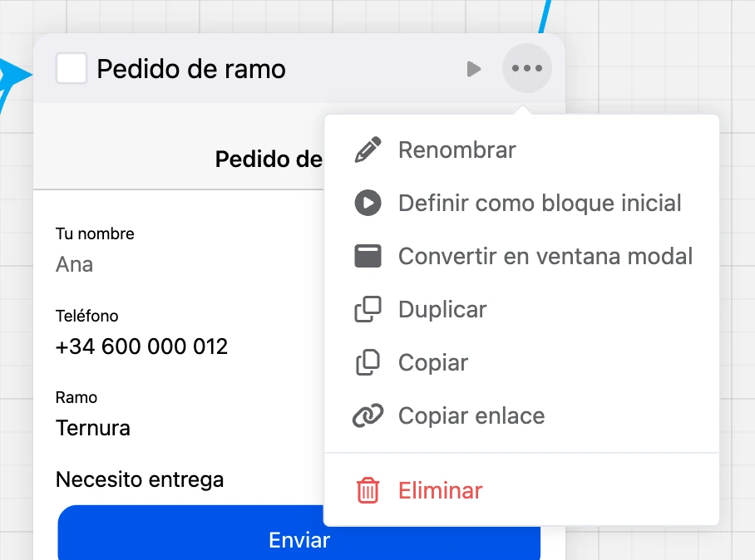
Task: Tick the checkbox beside Pedido de ramo title
Action: [x=72, y=68]
